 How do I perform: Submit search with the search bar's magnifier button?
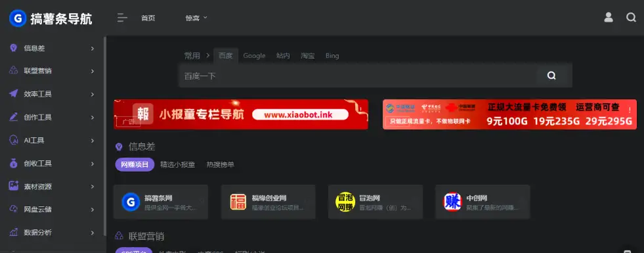[551, 76]
